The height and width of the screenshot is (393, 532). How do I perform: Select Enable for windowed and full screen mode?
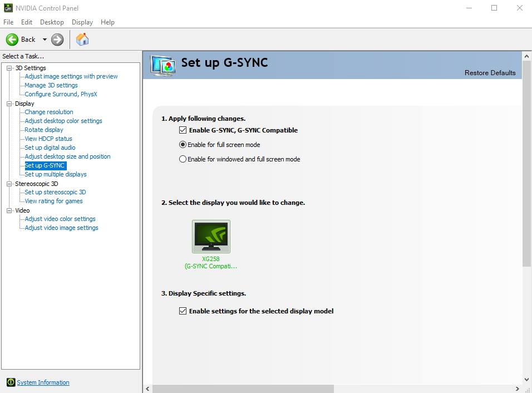pos(183,159)
